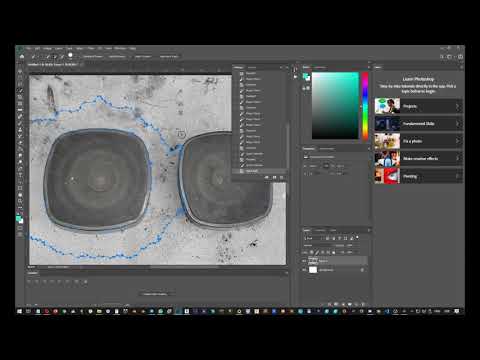The image size is (480, 360).
Task: Open the Window menu
Action: [120, 49]
